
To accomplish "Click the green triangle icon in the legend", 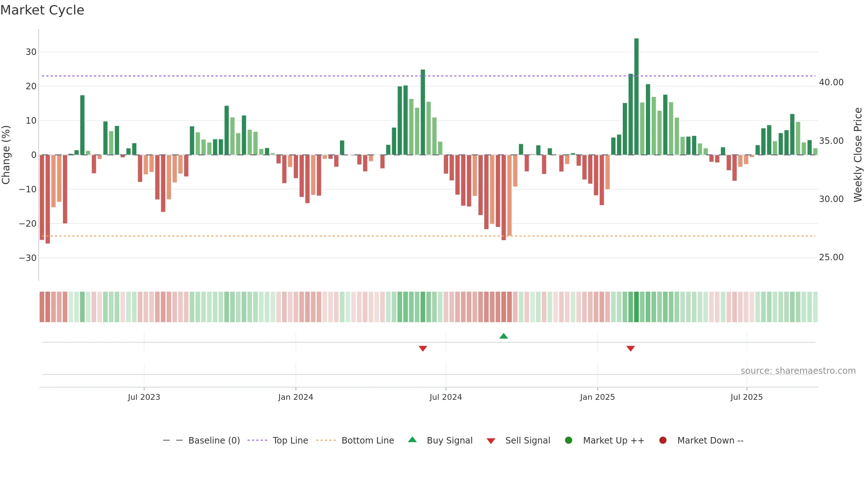I will point(412,440).
